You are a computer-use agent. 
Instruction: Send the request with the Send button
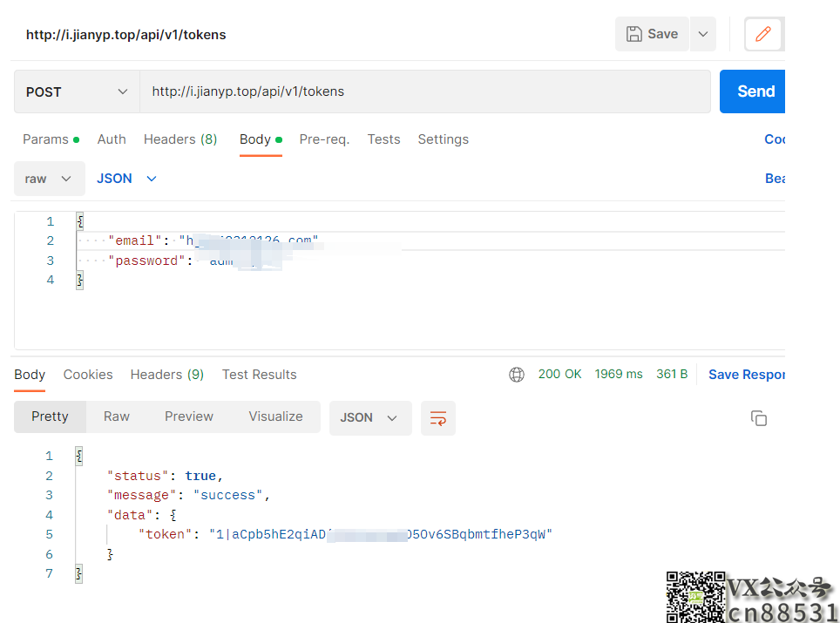click(x=753, y=91)
